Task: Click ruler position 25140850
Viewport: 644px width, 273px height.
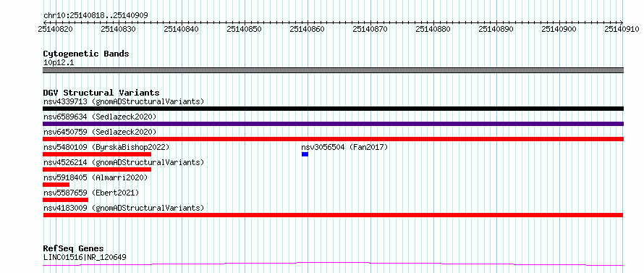Action: tap(245, 29)
